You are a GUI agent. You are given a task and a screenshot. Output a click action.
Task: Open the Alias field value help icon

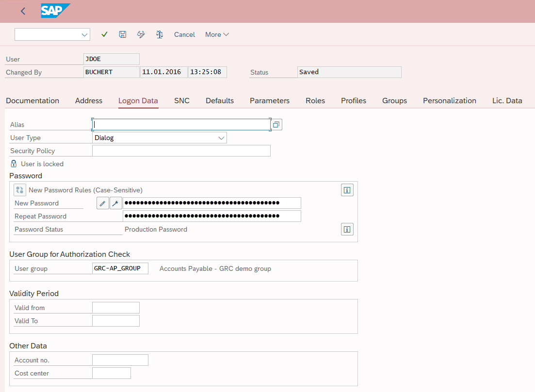click(x=276, y=125)
